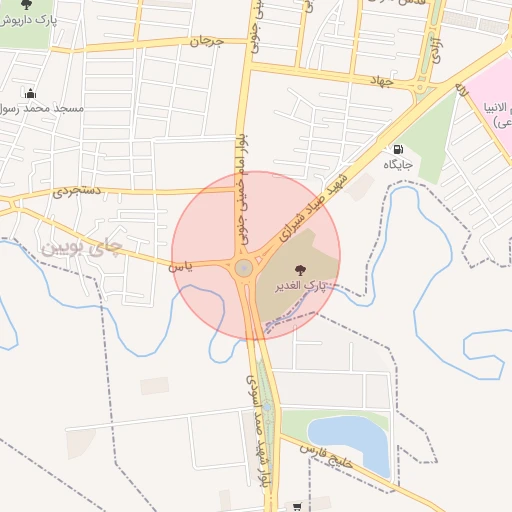Click the بلوار شهید صمد اسودی label
Viewport: 512px width, 512px height.
click(259, 431)
